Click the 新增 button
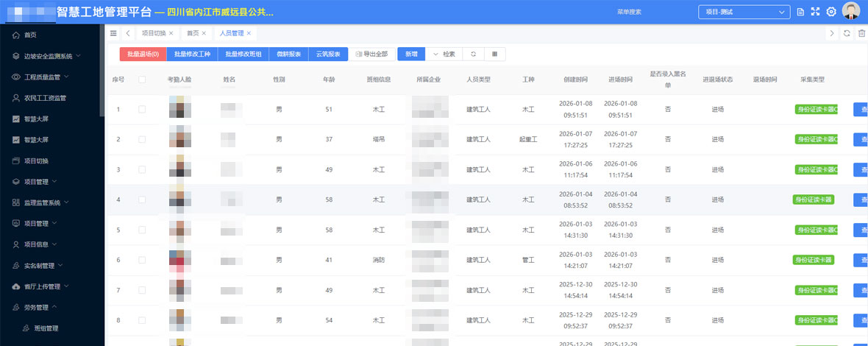The height and width of the screenshot is (346, 868). [410, 54]
